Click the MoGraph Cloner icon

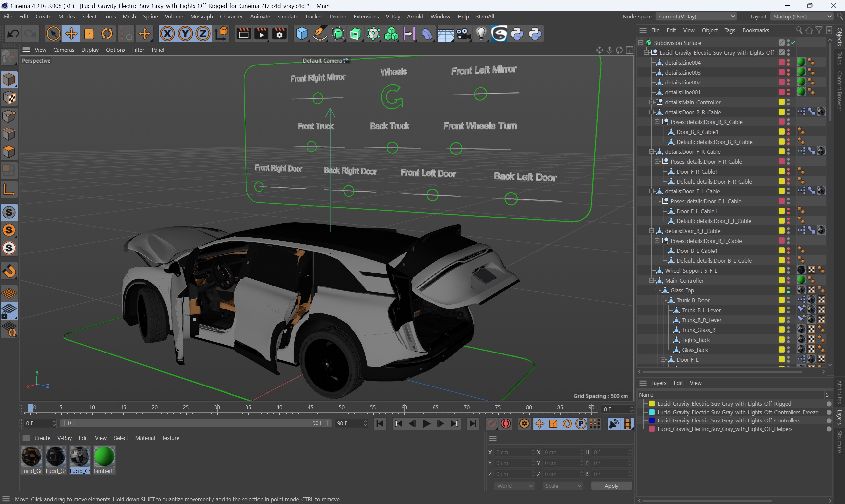coord(391,34)
